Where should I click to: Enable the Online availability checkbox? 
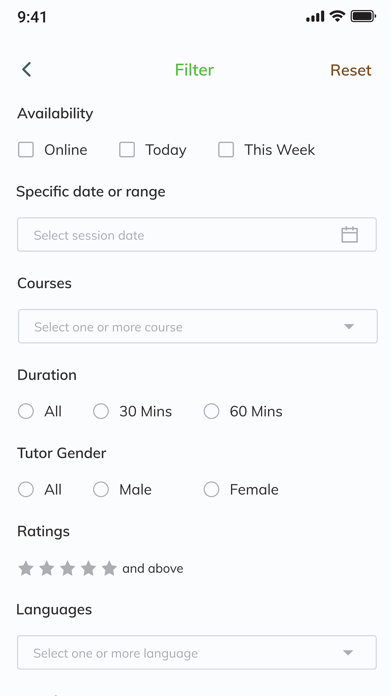[x=26, y=150]
